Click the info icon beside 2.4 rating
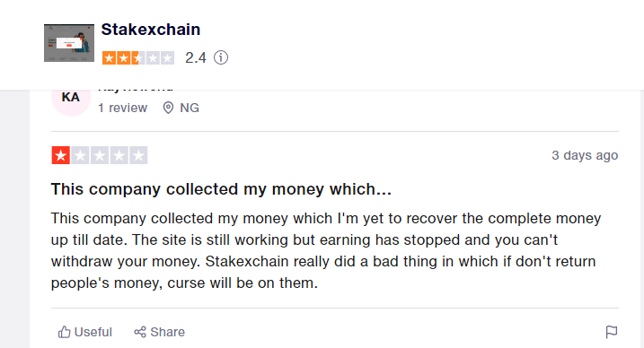Screen dimensions: 644x348 [x=221, y=57]
